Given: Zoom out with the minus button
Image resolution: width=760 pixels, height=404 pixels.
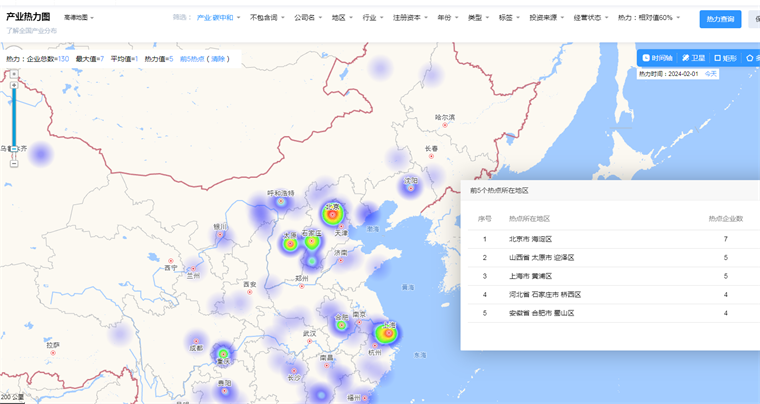Looking at the screenshot, I should coord(14,164).
